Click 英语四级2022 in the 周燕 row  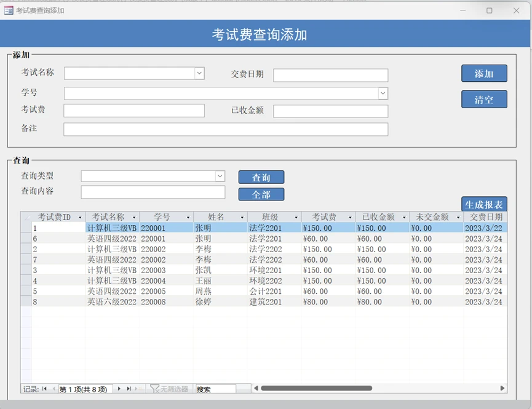pos(112,292)
